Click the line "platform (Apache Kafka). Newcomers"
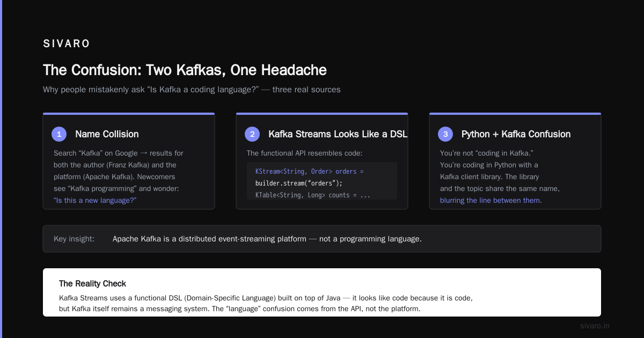The height and width of the screenshot is (338, 644). (114, 177)
